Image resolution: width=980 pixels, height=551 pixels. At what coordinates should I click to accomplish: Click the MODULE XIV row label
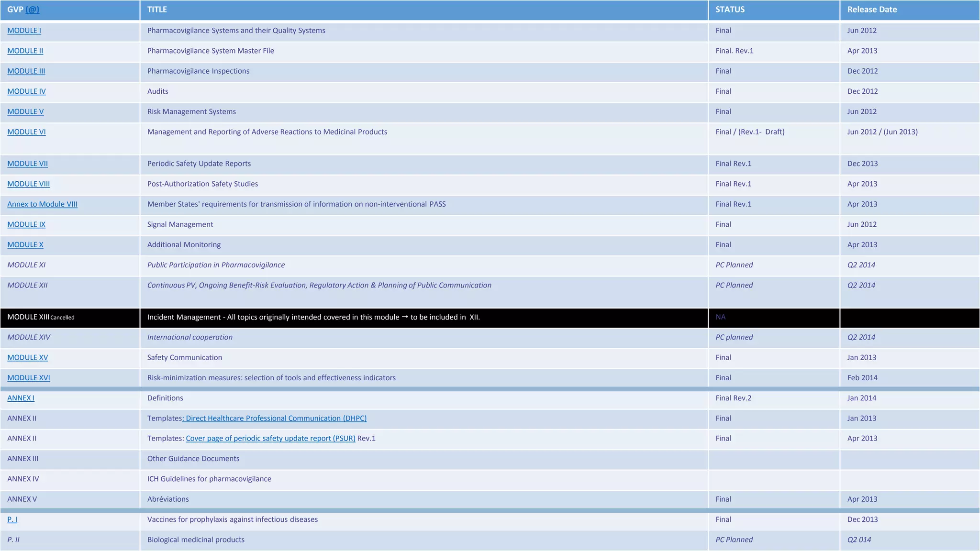[29, 337]
